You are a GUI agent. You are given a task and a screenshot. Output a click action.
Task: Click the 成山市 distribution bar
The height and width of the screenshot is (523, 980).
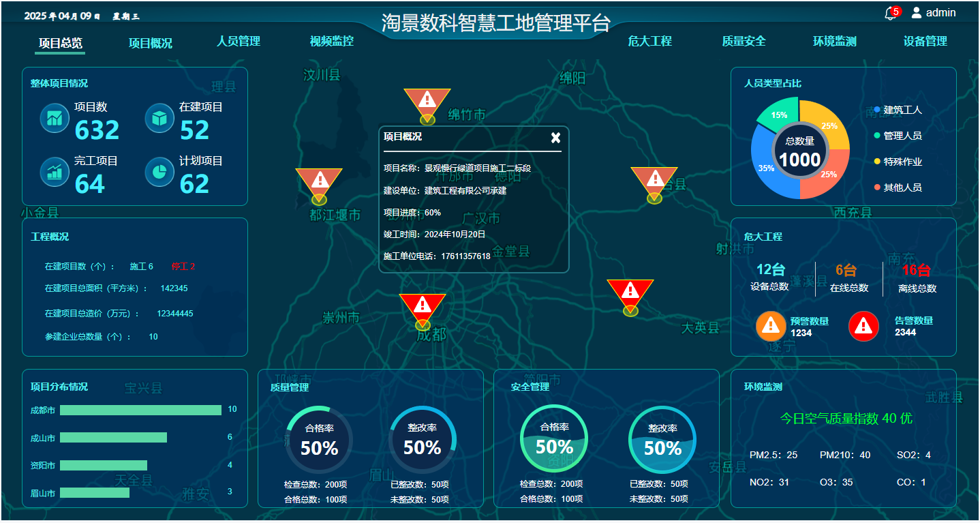[x=113, y=438]
